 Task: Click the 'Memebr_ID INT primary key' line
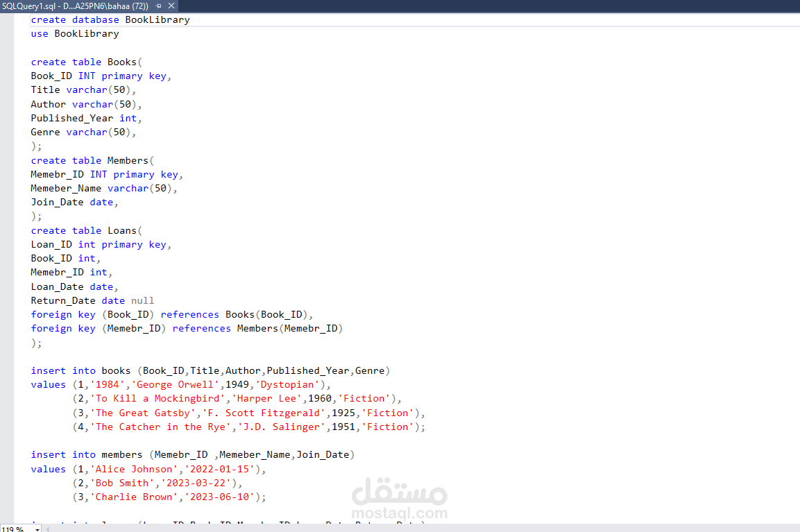[x=107, y=174]
